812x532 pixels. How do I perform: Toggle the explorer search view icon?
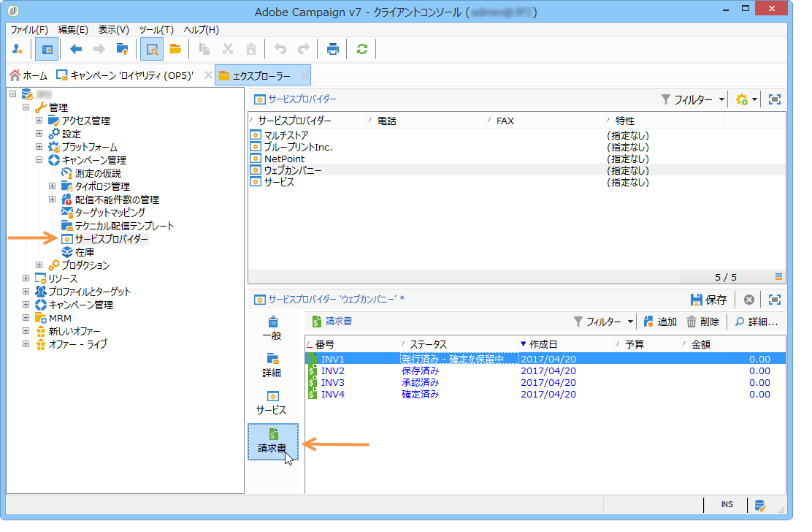pyautogui.click(x=152, y=49)
